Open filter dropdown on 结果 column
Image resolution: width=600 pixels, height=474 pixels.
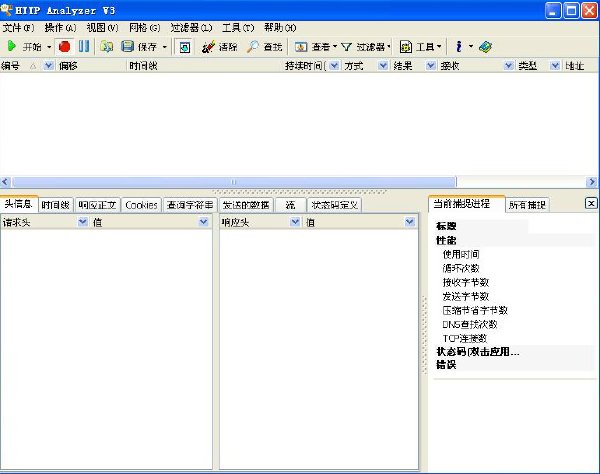[431, 65]
